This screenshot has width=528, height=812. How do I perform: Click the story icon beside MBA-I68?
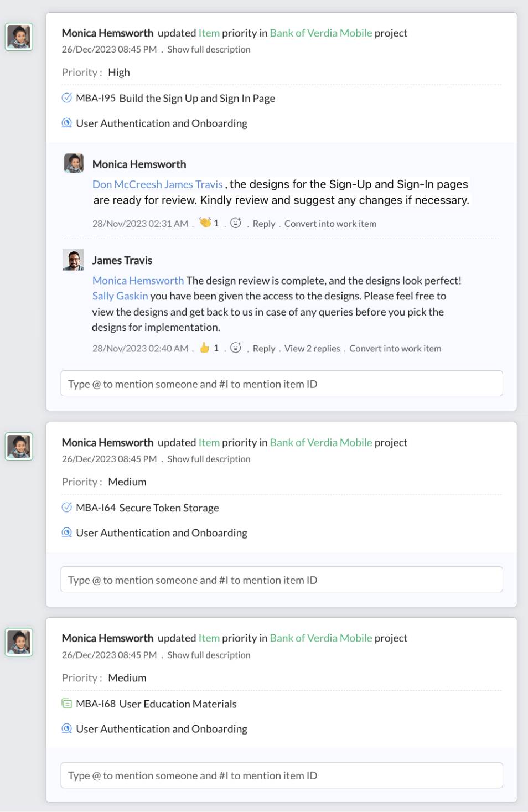click(66, 704)
